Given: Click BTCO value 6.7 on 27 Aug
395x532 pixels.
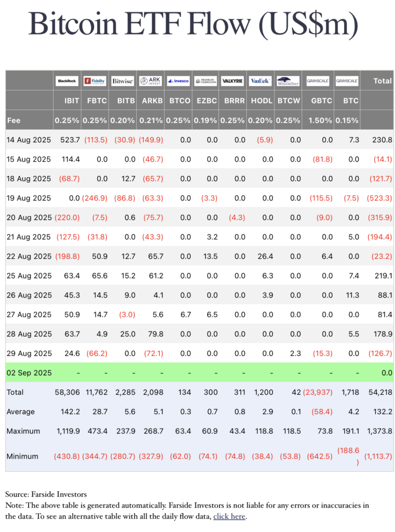Looking at the screenshot, I should (x=186, y=314).
